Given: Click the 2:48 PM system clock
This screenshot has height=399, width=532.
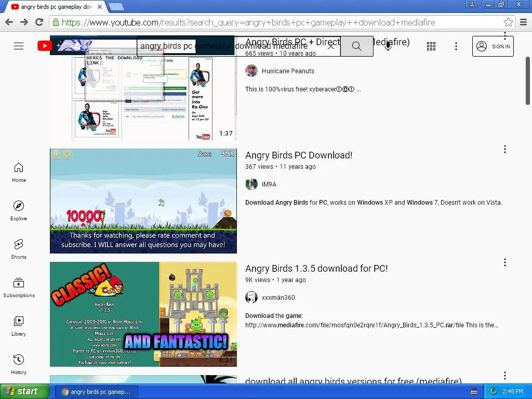Looking at the screenshot, I should 513,392.
